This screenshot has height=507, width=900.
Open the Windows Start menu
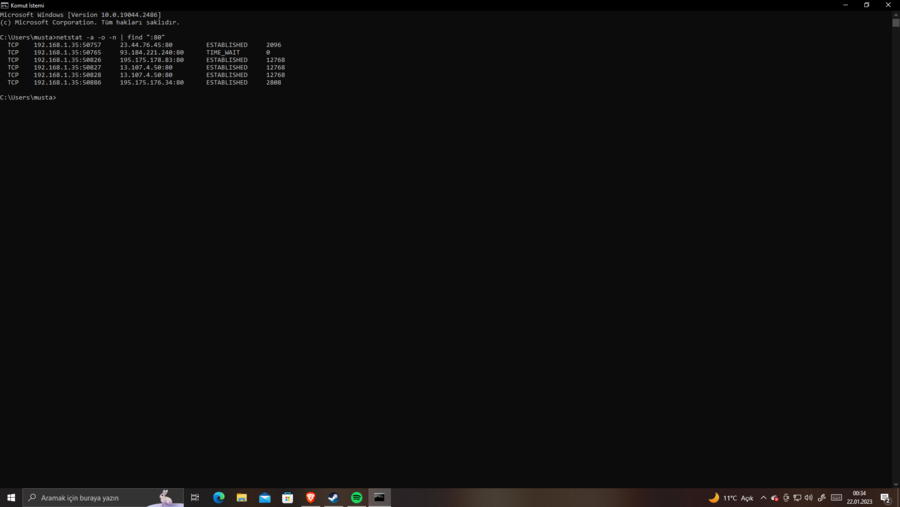(11, 497)
